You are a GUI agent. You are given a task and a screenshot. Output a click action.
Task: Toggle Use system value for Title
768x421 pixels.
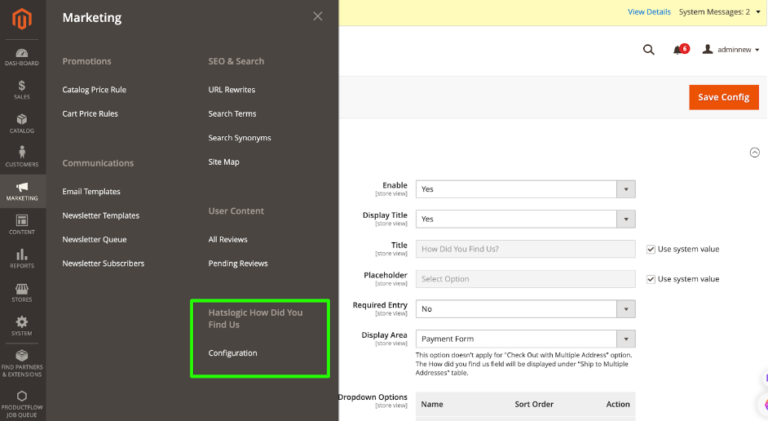[x=650, y=249]
